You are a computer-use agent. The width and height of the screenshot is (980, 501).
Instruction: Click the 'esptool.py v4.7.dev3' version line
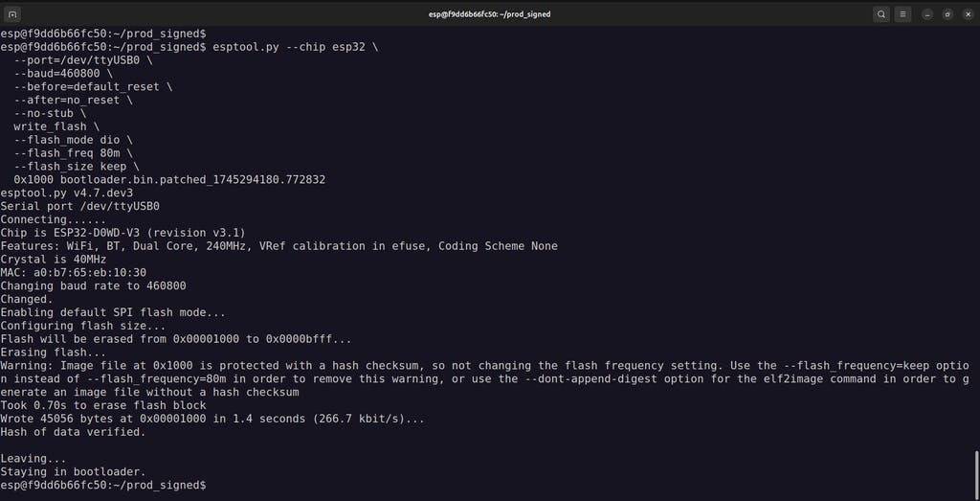pyautogui.click(x=66, y=193)
